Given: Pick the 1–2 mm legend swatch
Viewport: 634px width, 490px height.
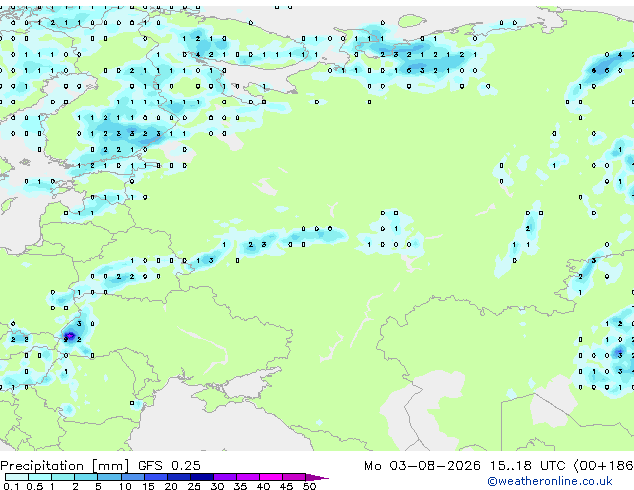Looking at the screenshot, I should pyautogui.click(x=63, y=477).
